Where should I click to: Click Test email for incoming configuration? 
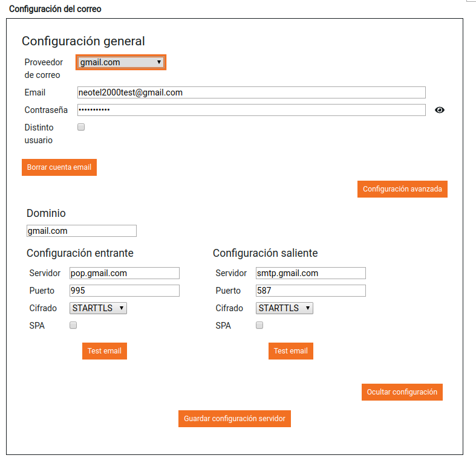pos(105,351)
